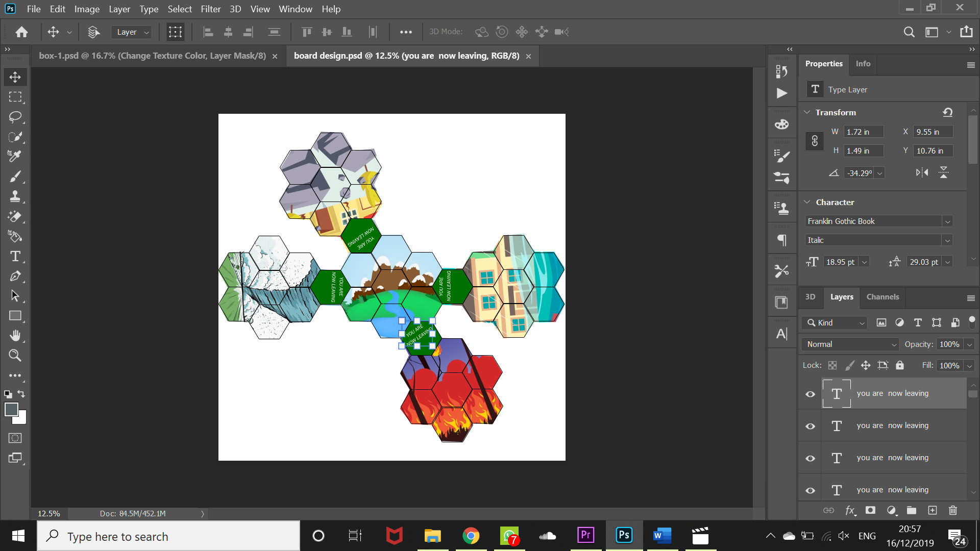
Task: Click the create new layer icon
Action: point(932,510)
